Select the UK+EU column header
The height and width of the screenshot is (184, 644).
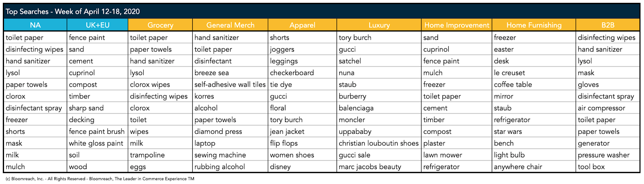[97, 25]
